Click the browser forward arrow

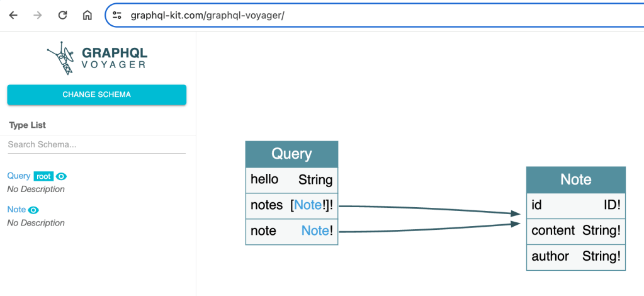tap(38, 15)
